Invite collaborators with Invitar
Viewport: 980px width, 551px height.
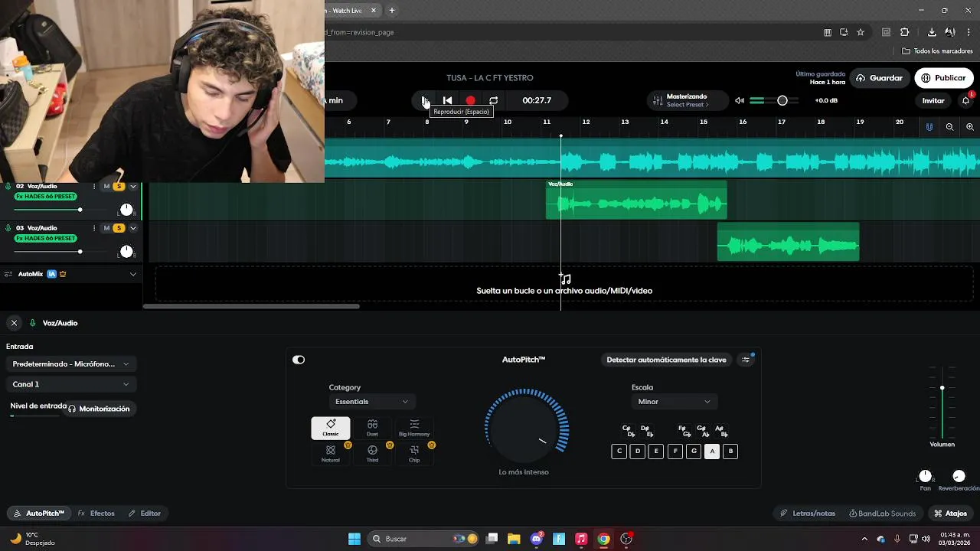pos(933,100)
